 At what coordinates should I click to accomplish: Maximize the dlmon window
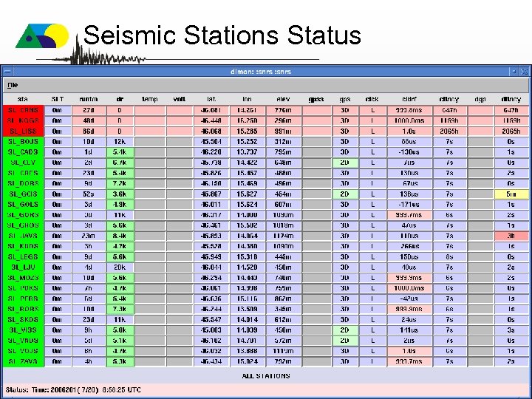point(514,72)
